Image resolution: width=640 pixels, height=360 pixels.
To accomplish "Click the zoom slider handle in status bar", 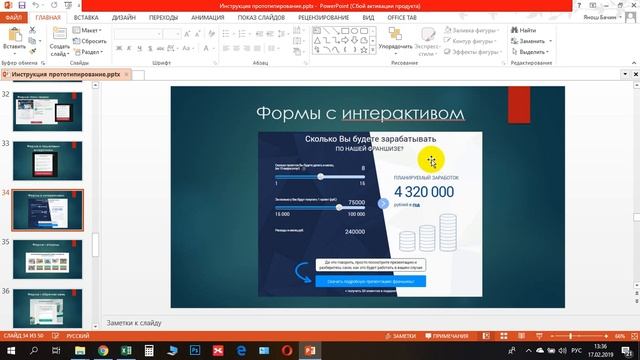I will click(x=570, y=336).
